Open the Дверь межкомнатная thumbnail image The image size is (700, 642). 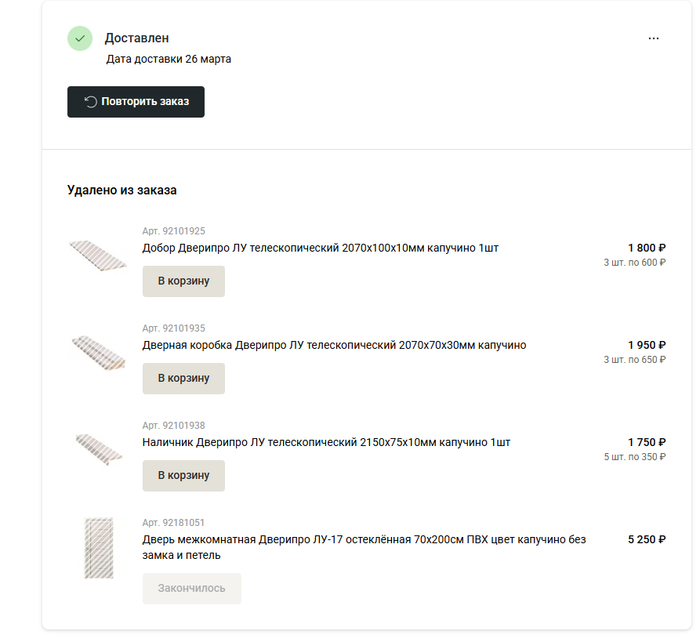tap(99, 547)
